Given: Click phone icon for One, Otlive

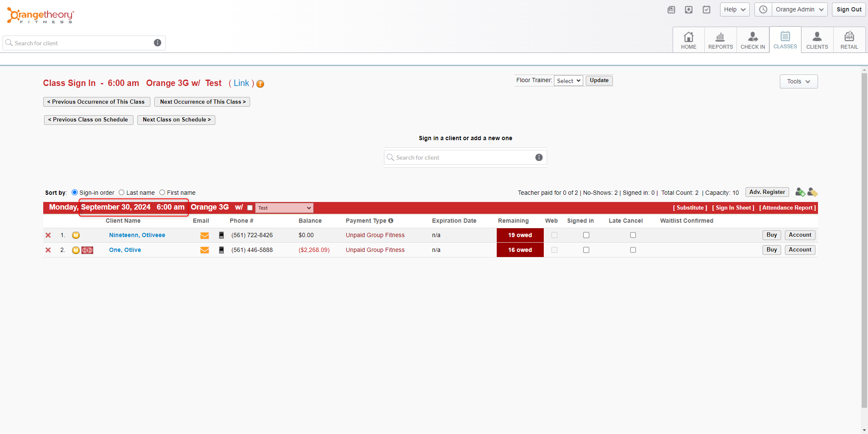Looking at the screenshot, I should click(x=221, y=250).
